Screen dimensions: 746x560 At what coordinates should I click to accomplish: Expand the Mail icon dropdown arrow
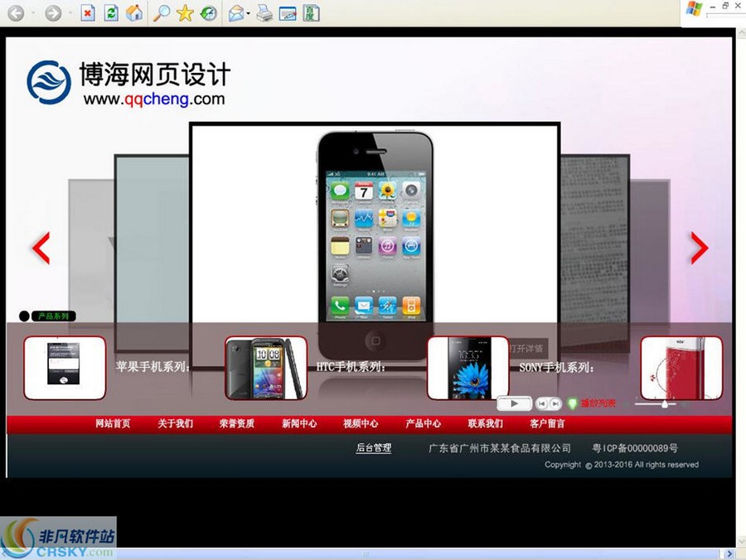(249, 13)
